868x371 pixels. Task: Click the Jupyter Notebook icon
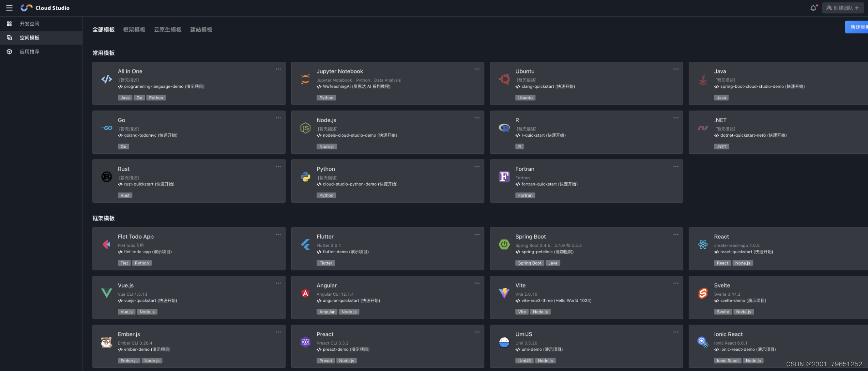pos(305,79)
